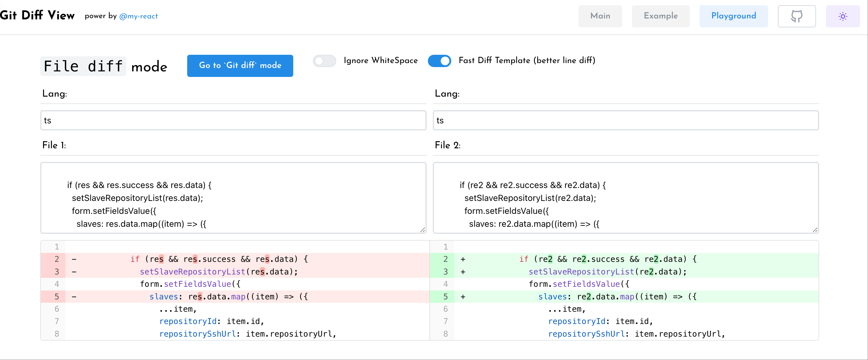The image size is (868, 360).
Task: Click resize handle of File 1 textarea
Action: click(423, 230)
